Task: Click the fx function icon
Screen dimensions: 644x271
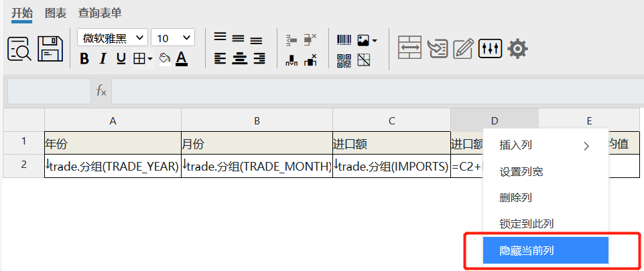Action: (x=101, y=91)
